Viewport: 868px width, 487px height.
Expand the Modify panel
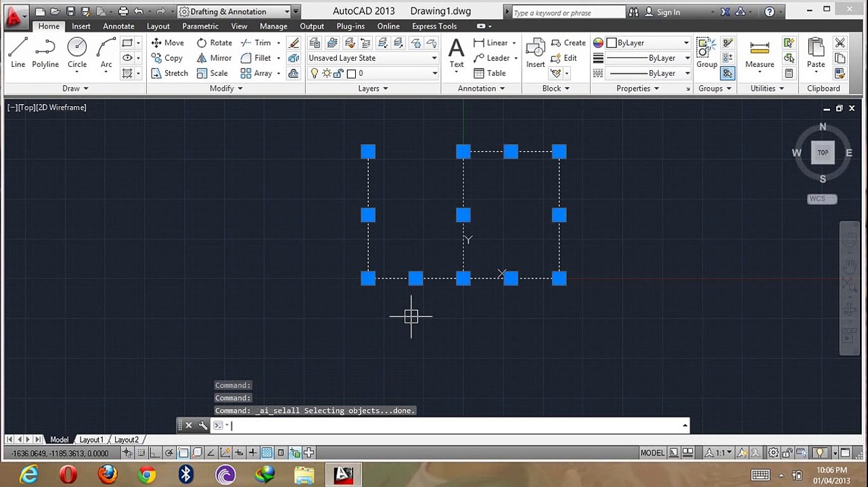pos(226,89)
